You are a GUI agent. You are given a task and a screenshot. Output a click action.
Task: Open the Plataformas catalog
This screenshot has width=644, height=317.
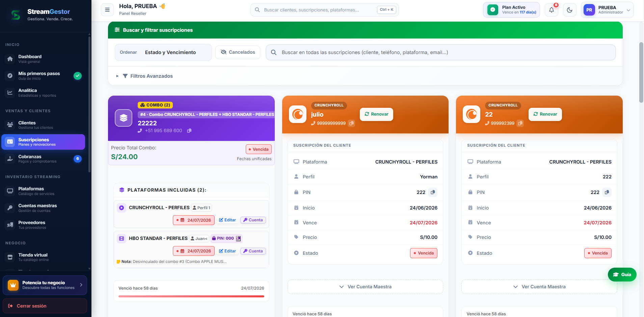coord(43,191)
